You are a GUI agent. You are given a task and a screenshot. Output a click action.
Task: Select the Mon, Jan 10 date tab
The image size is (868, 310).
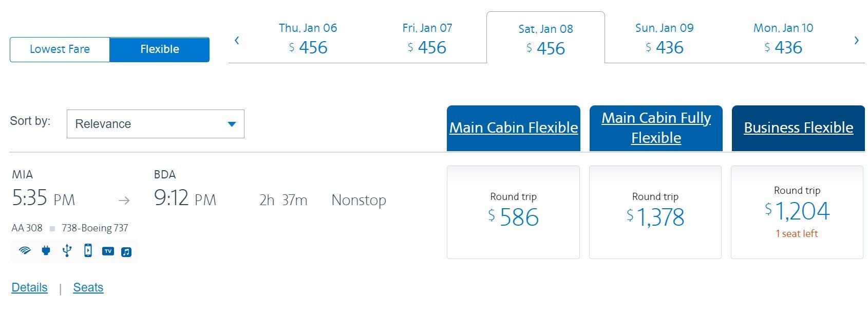tap(783, 39)
